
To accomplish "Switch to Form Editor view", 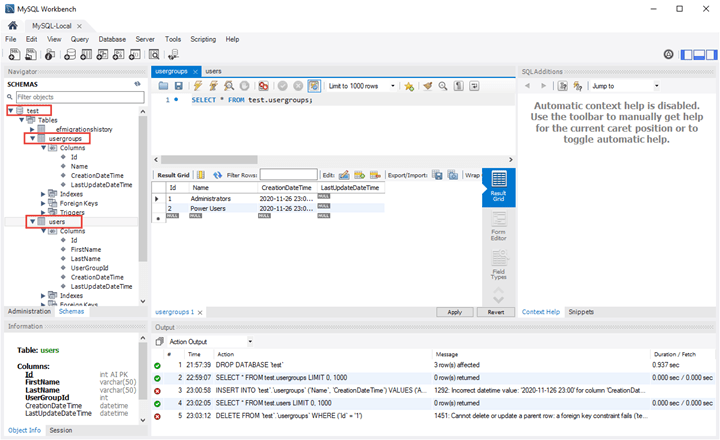I will 499,226.
